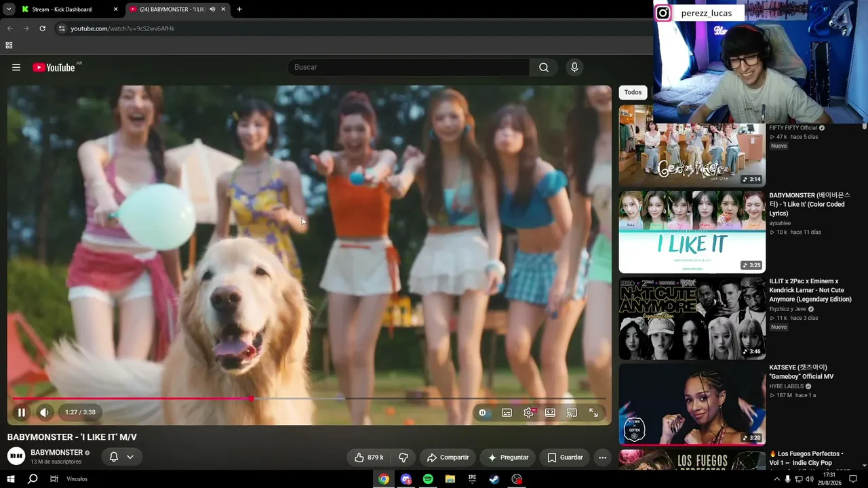Open Windows taskbar search

(x=33, y=479)
